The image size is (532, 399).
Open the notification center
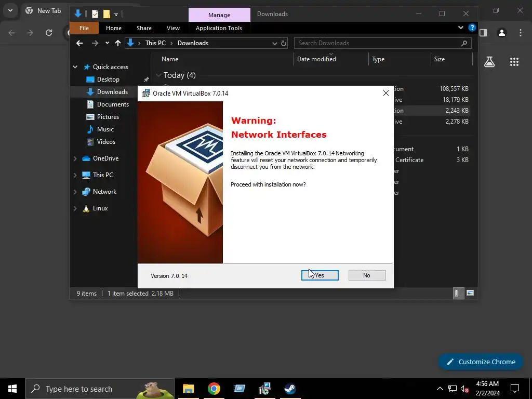click(515, 389)
